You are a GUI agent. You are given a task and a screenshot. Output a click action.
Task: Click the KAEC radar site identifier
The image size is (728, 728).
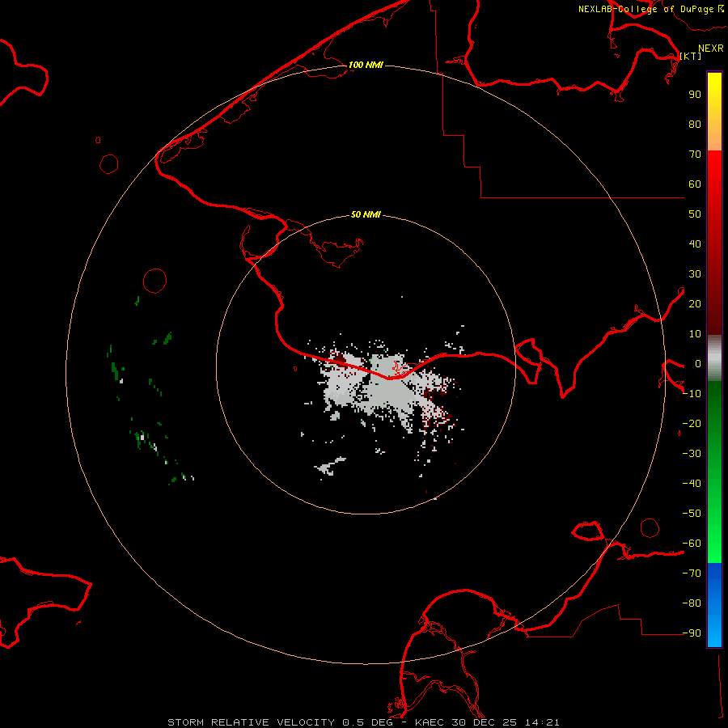point(432,722)
